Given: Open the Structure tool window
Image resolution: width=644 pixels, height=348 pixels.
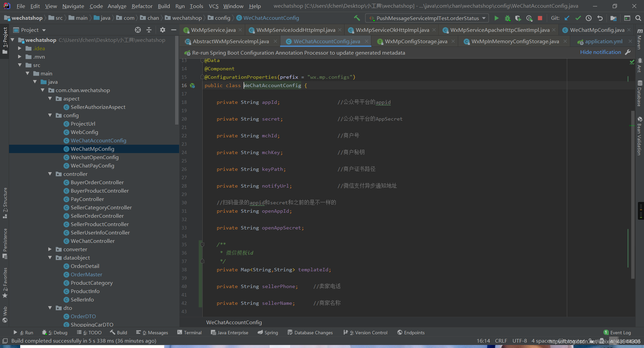Looking at the screenshot, I should 5,203.
